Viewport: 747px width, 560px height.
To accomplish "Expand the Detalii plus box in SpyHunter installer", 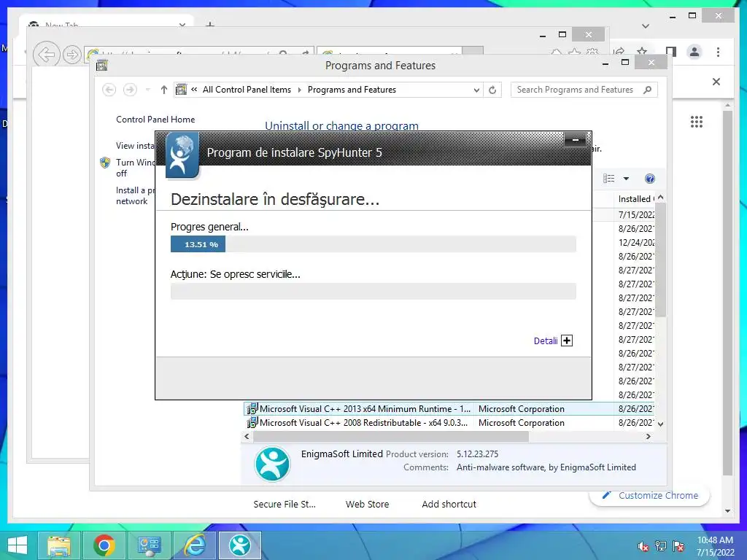I will pyautogui.click(x=566, y=341).
